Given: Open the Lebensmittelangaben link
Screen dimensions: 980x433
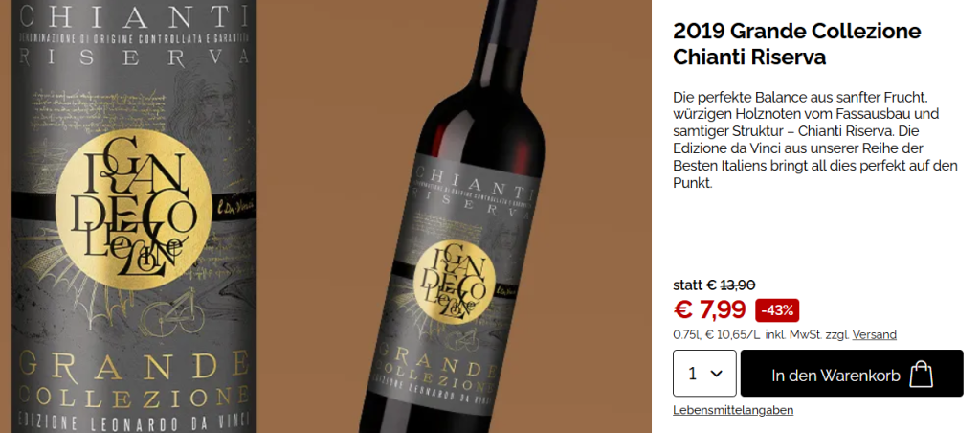Looking at the screenshot, I should point(733,410).
